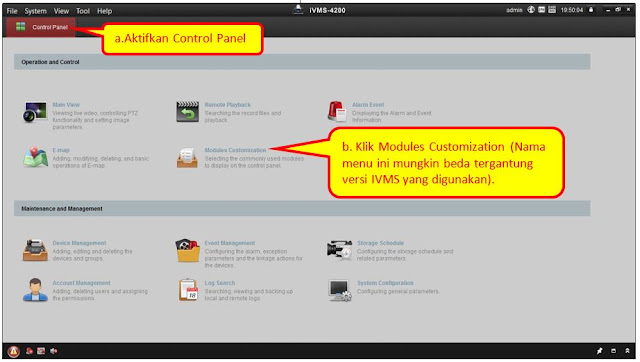Click the network globe icon in the title bar
The width and height of the screenshot is (640, 362).
531,10
